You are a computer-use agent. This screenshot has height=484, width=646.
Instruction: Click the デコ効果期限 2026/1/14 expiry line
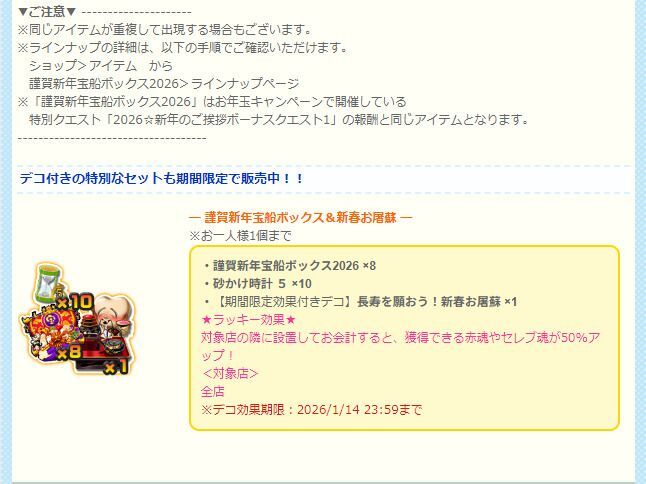coord(311,410)
